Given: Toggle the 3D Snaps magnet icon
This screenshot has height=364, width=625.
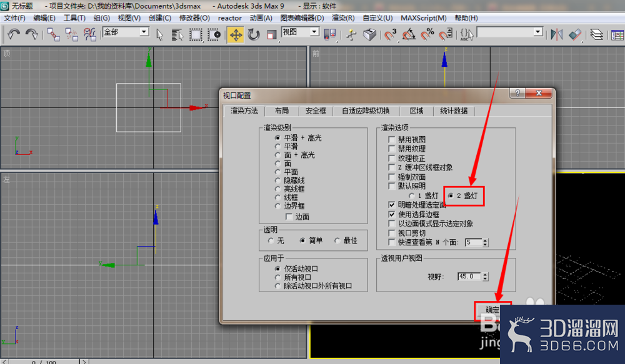Looking at the screenshot, I should coord(390,35).
